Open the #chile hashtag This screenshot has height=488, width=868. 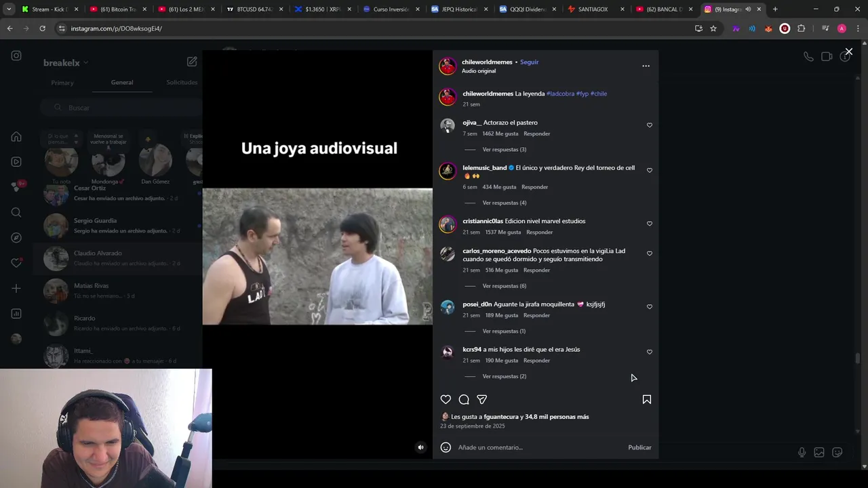(x=599, y=94)
